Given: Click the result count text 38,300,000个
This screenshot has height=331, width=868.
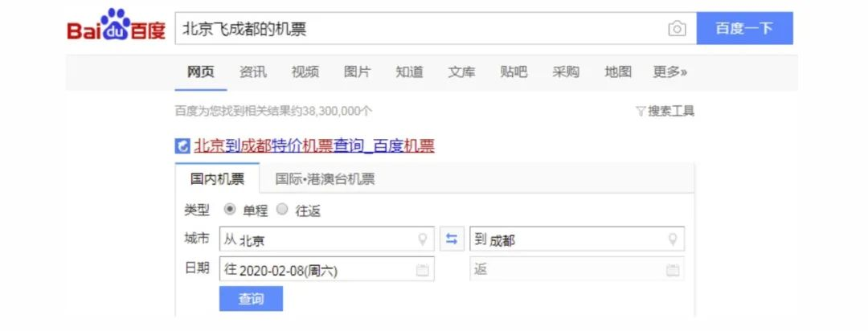Looking at the screenshot, I should click(337, 111).
